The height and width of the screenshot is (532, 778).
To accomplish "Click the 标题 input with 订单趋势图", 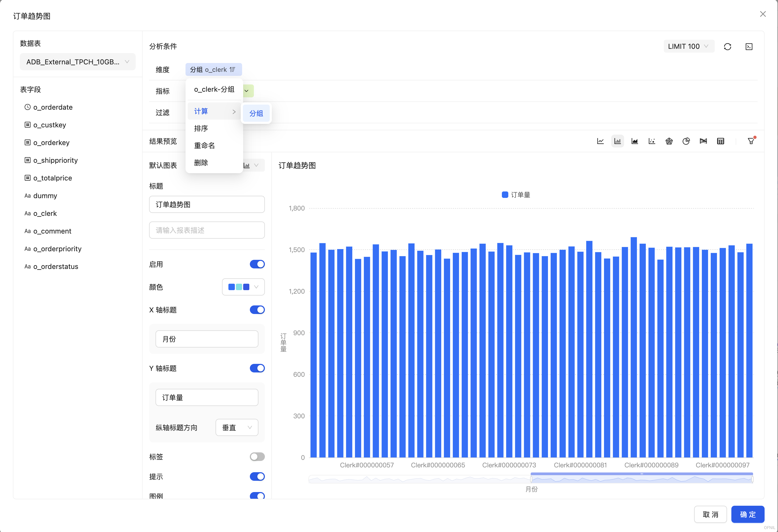I will point(207,205).
